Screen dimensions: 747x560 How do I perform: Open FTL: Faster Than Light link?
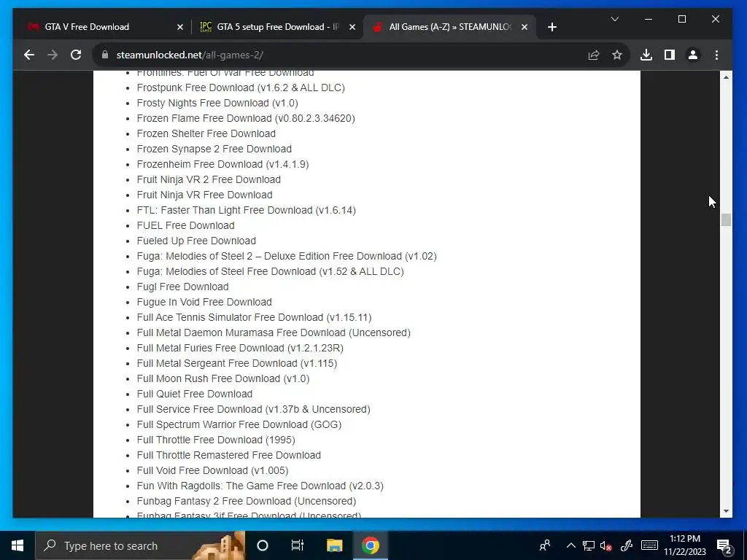coord(247,210)
